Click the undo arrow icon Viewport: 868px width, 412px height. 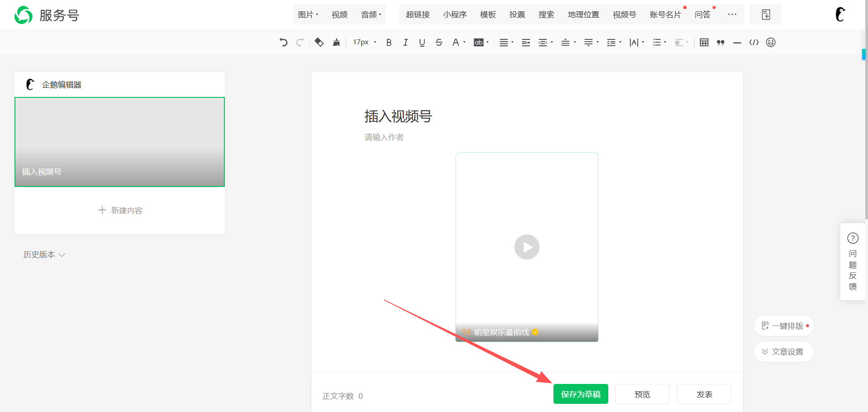[x=283, y=43]
